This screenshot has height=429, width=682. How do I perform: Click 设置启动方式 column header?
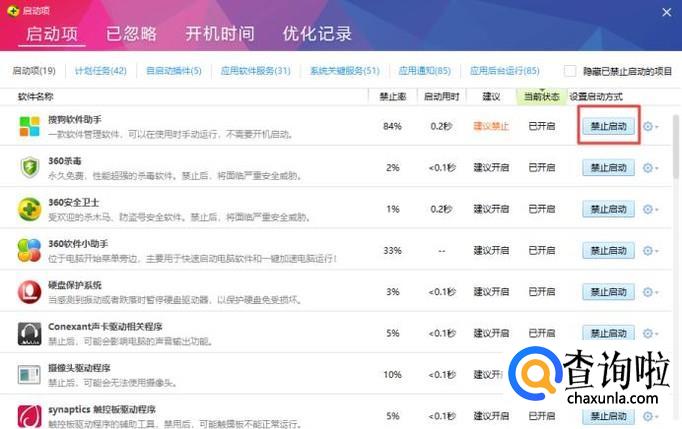pos(596,97)
